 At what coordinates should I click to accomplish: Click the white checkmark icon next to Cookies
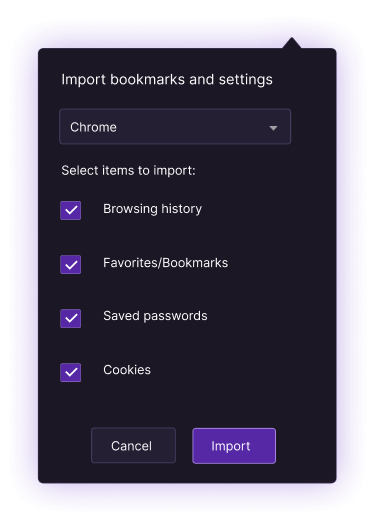pyautogui.click(x=71, y=372)
